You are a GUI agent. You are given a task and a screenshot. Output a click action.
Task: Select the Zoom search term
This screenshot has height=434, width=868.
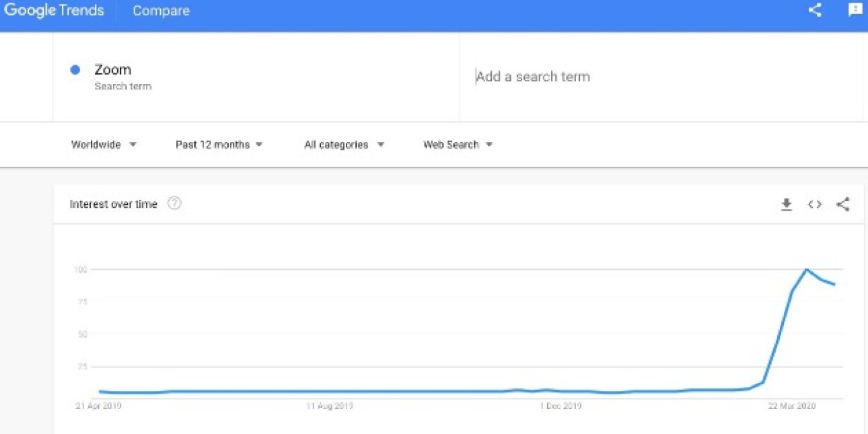(x=113, y=70)
